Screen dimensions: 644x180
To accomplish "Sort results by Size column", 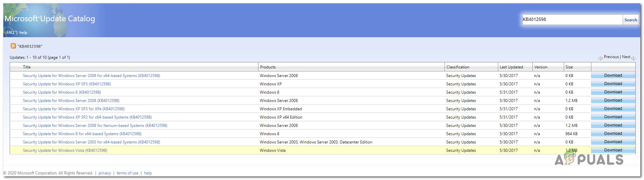I will click(x=569, y=67).
